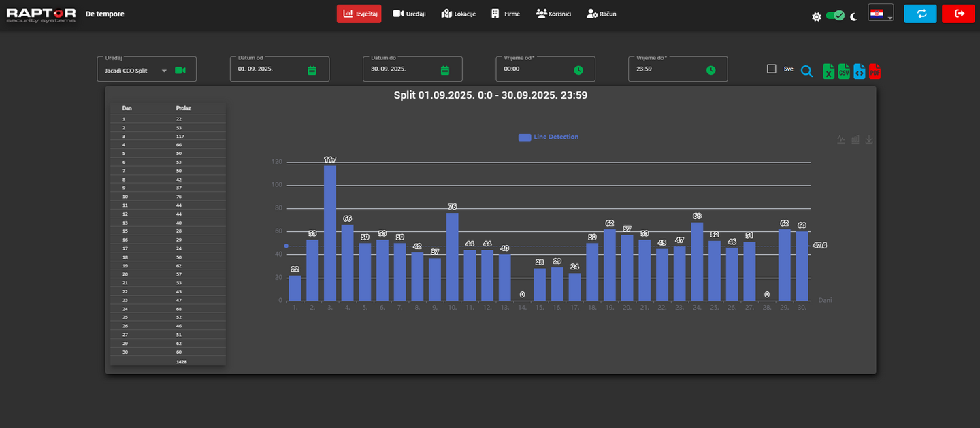Export report as PDF file
The height and width of the screenshot is (428, 980).
875,71
